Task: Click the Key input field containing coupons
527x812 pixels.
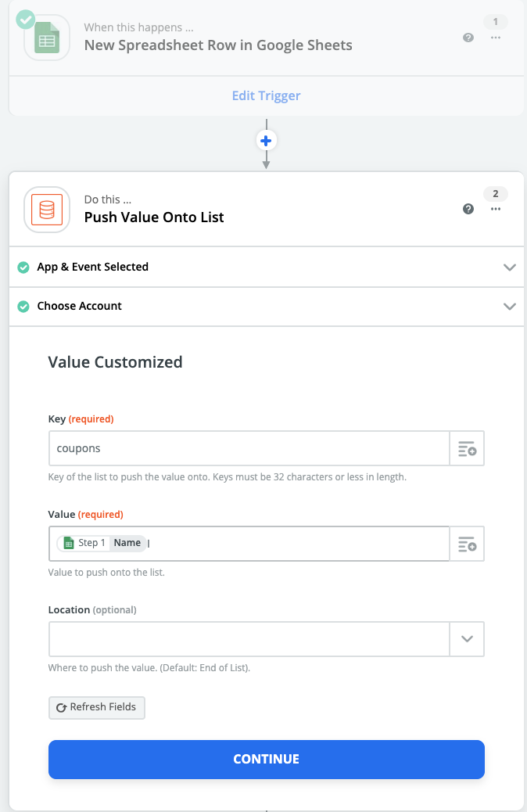Action: pyautogui.click(x=249, y=449)
